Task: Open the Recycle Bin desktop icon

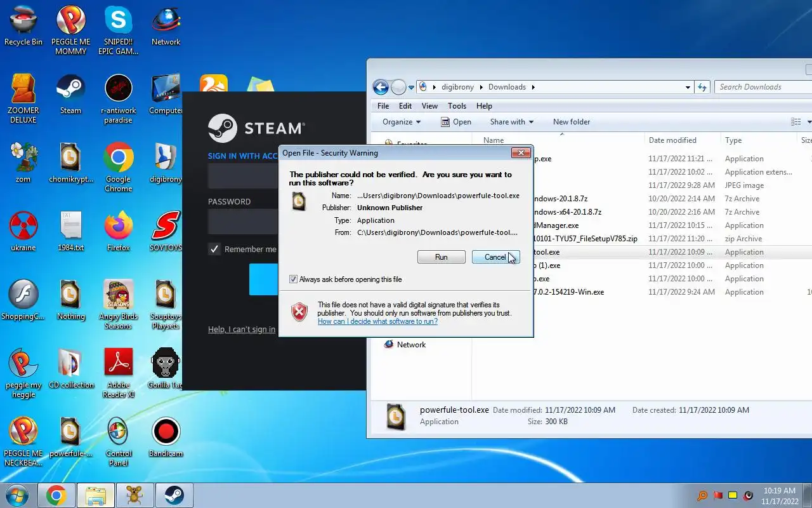Action: pos(23,27)
